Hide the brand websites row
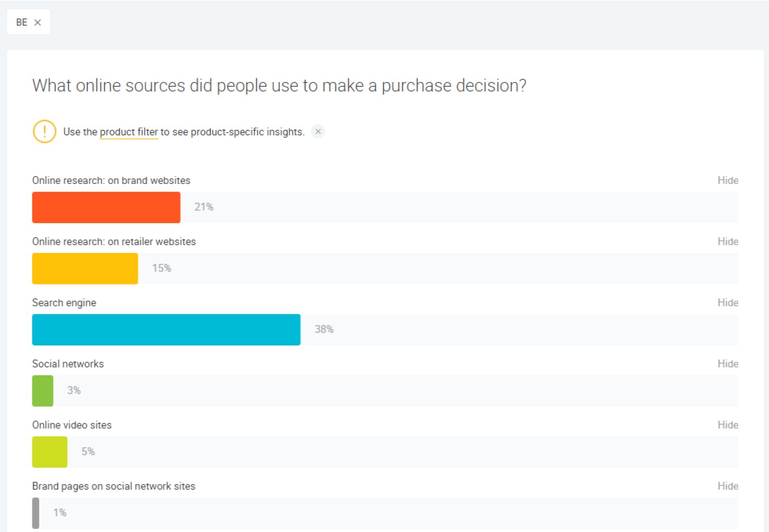 pyautogui.click(x=727, y=180)
